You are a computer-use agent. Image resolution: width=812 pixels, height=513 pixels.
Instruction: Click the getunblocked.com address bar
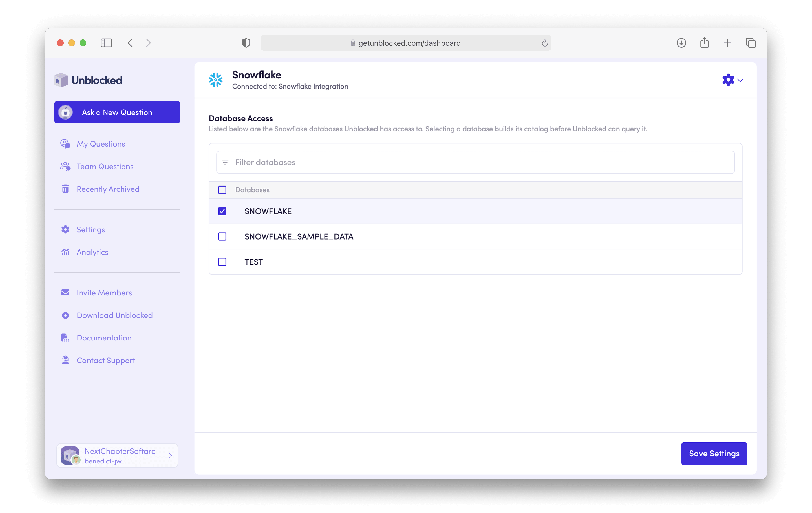tap(406, 43)
